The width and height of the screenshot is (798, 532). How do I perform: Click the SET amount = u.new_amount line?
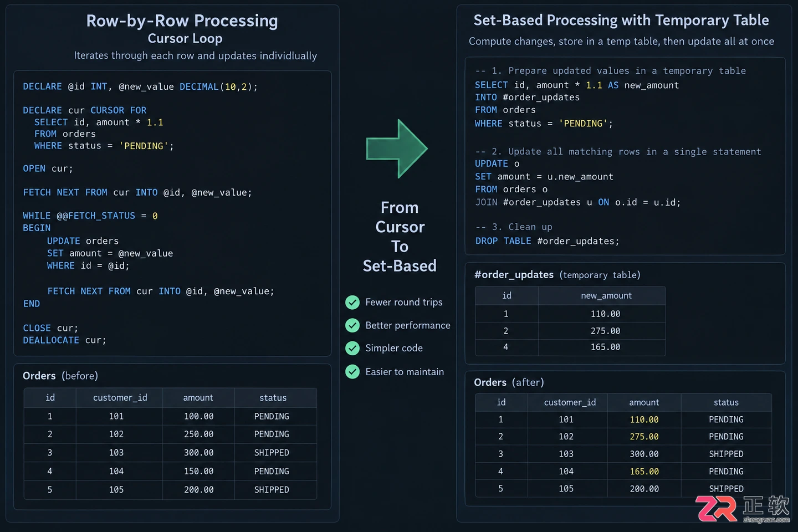[x=544, y=177]
